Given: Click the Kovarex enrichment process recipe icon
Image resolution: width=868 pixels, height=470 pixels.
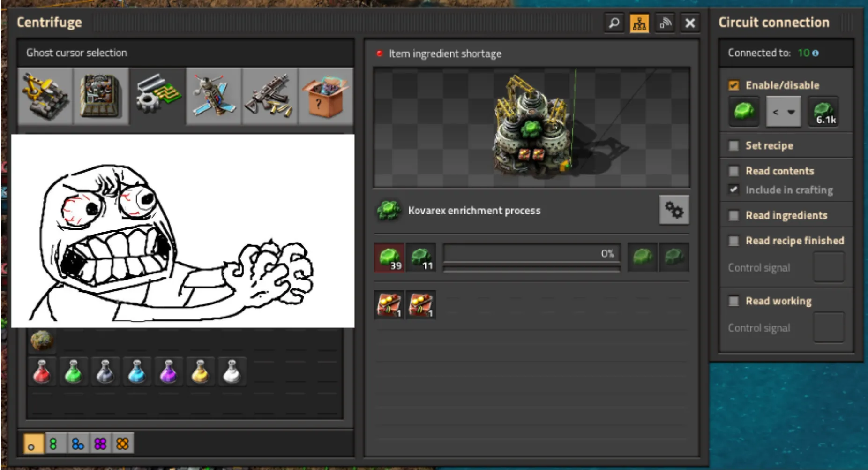Looking at the screenshot, I should (389, 211).
